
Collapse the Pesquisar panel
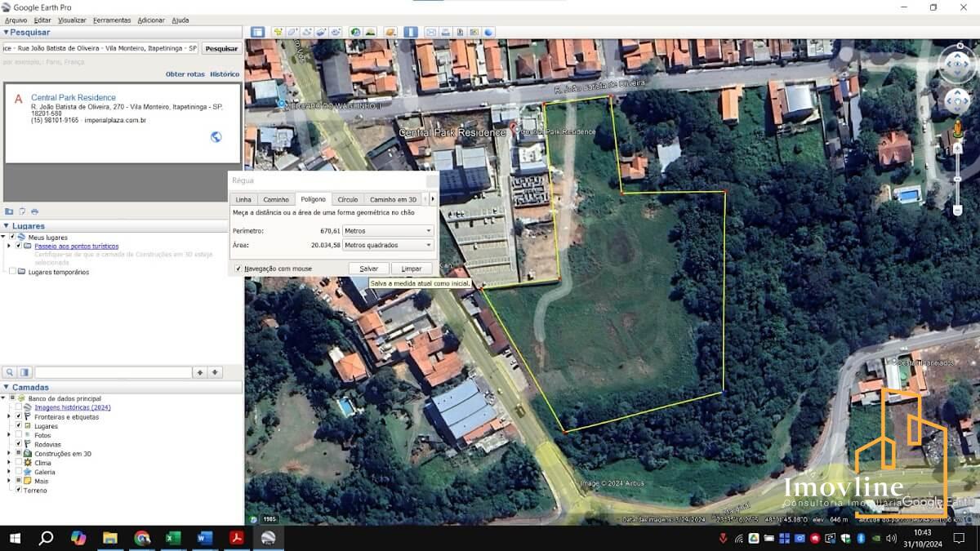click(7, 33)
